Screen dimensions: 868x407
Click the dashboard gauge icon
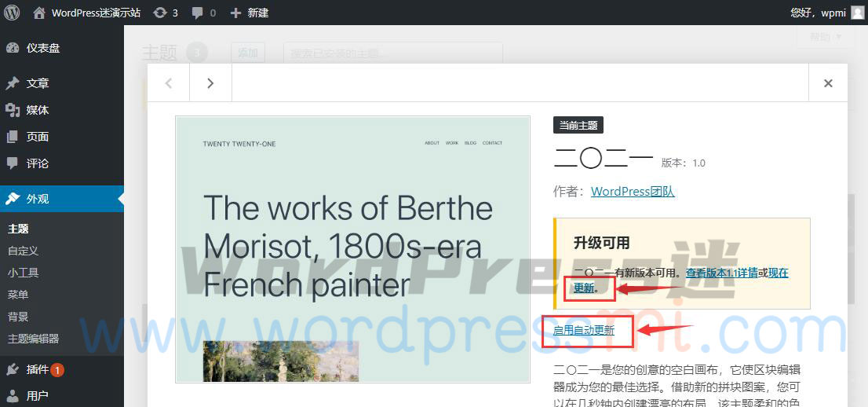point(13,48)
